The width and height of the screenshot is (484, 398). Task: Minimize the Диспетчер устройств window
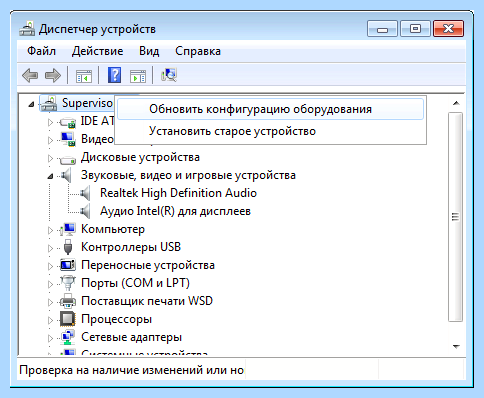pyautogui.click(x=382, y=29)
